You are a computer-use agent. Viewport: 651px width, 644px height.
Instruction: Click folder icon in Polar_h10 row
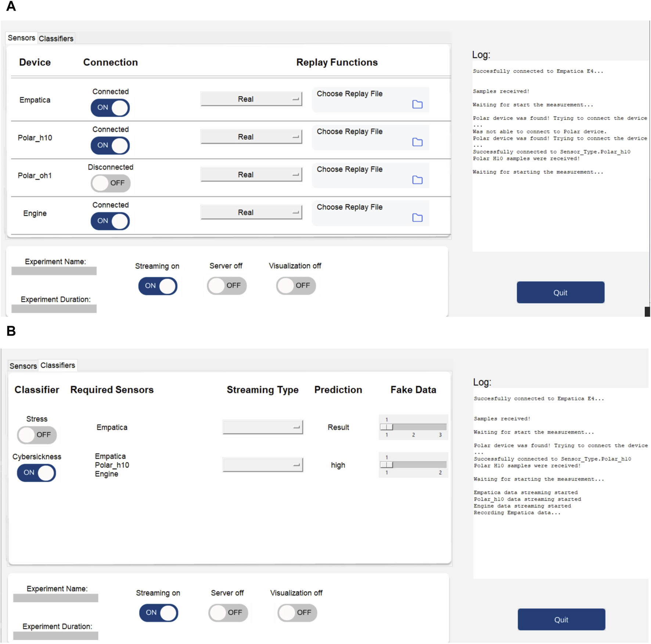pos(417,142)
